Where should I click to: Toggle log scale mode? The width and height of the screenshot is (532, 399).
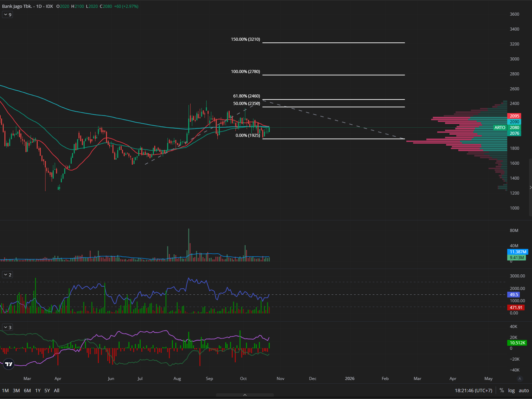tap(511, 391)
